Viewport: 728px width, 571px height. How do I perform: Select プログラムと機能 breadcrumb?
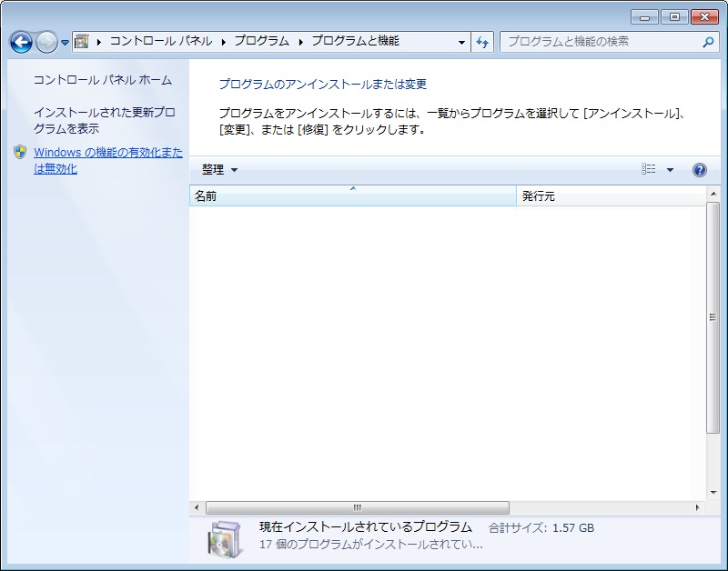[355, 41]
